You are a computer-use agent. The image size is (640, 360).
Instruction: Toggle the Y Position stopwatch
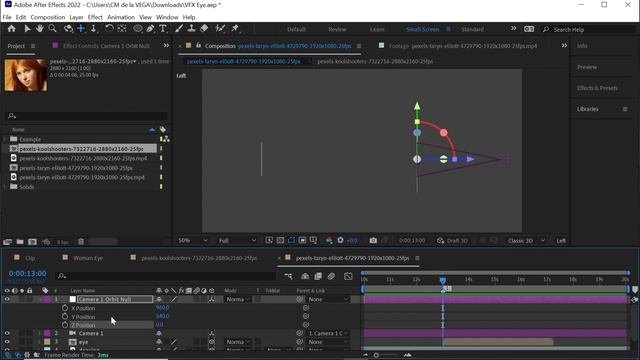[65, 317]
